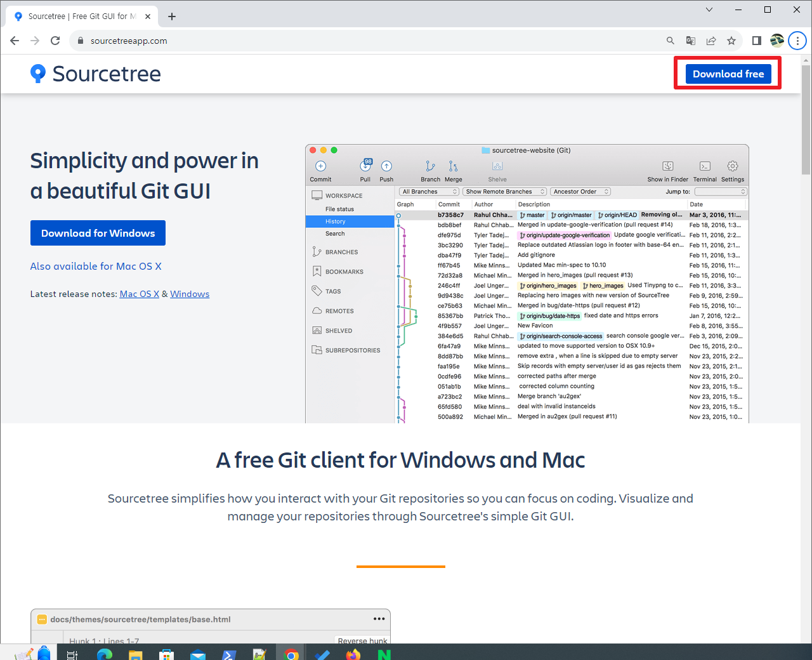This screenshot has width=812, height=660.
Task: Select the commit row described 'Add gitignore'
Action: pos(571,255)
